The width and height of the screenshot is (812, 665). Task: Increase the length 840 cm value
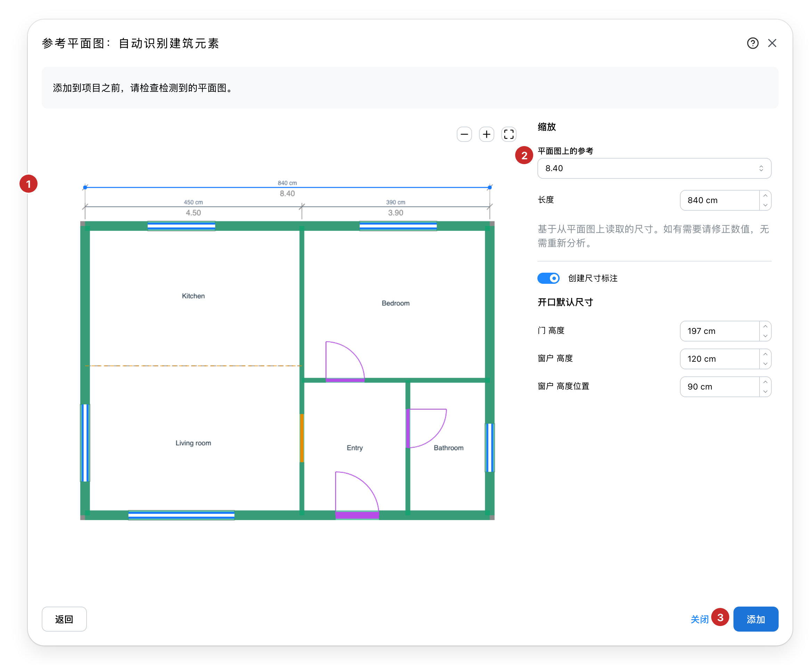click(x=765, y=195)
